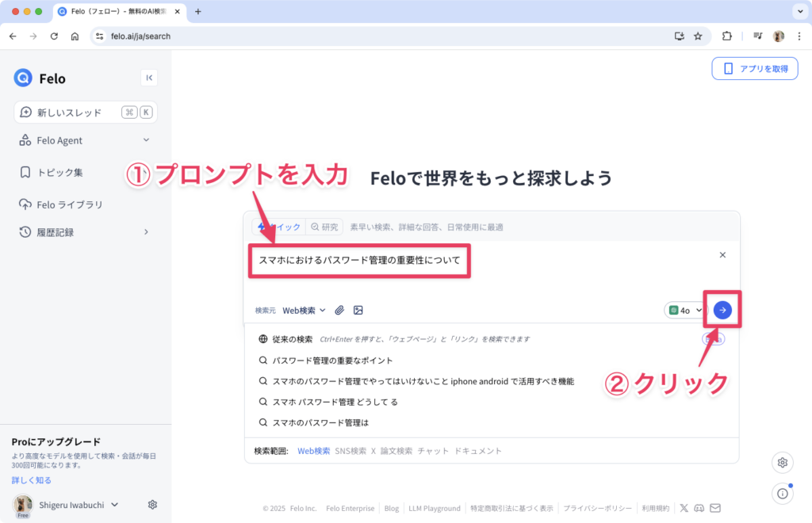The width and height of the screenshot is (812, 523).
Task: Reload the page with the refresh icon
Action: point(54,36)
